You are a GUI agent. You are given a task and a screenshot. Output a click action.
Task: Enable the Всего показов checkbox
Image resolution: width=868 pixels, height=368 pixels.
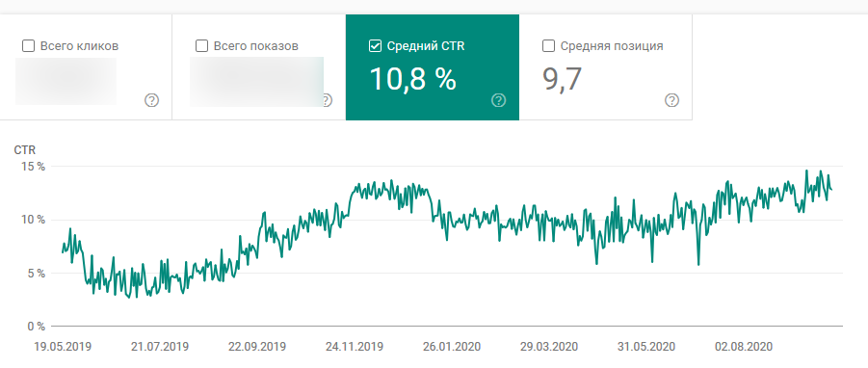pos(202,46)
